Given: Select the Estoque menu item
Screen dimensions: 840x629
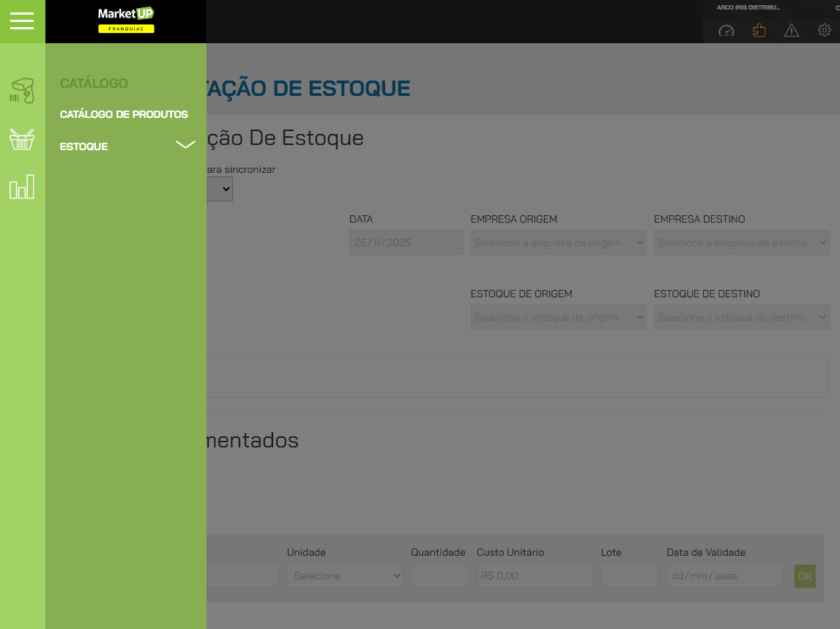Looking at the screenshot, I should click(x=84, y=146).
